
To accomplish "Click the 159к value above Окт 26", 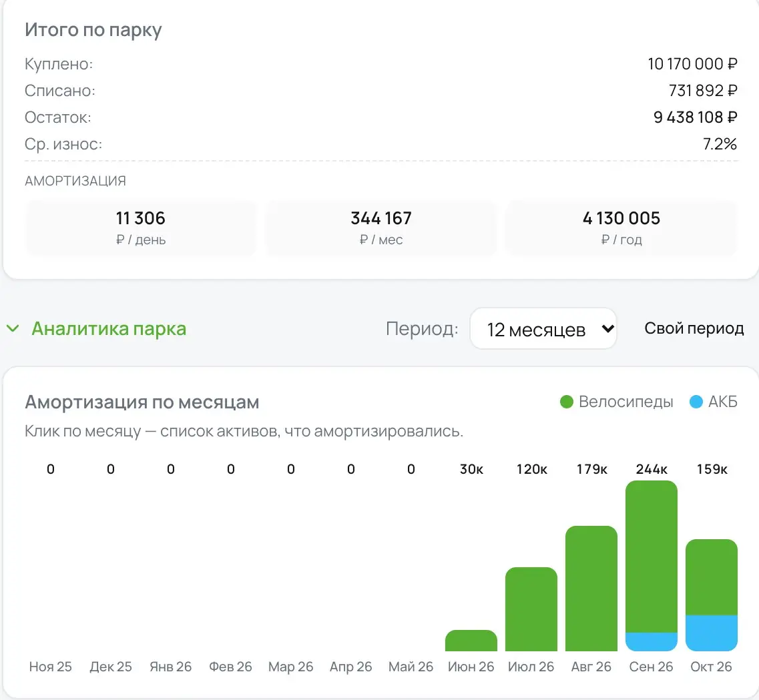I will 712,469.
